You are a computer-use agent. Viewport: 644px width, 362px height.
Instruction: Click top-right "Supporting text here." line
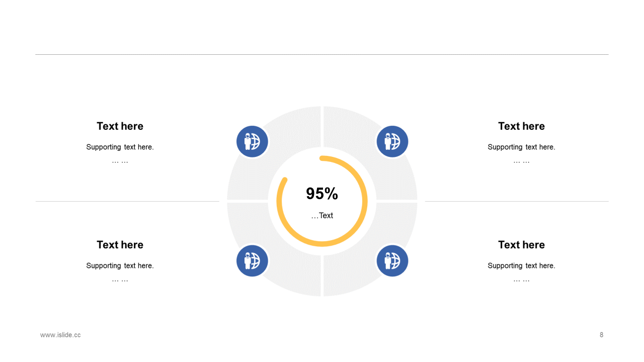pyautogui.click(x=521, y=147)
